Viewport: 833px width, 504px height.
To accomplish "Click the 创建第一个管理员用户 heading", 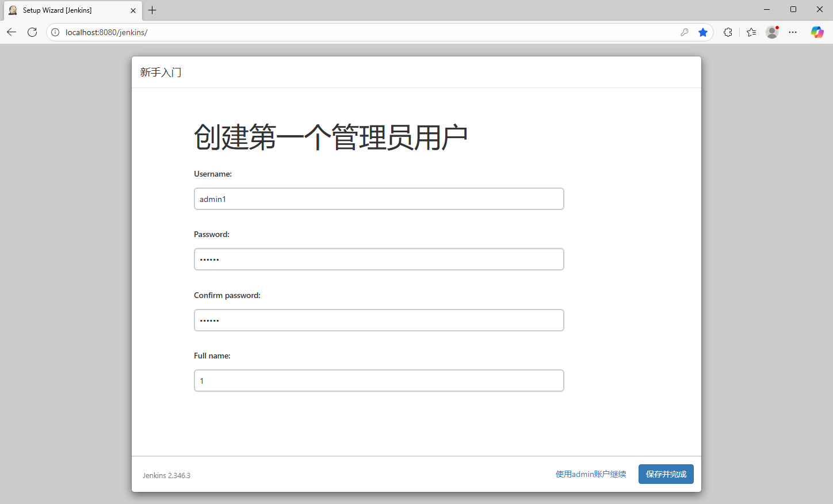I will pos(331,137).
